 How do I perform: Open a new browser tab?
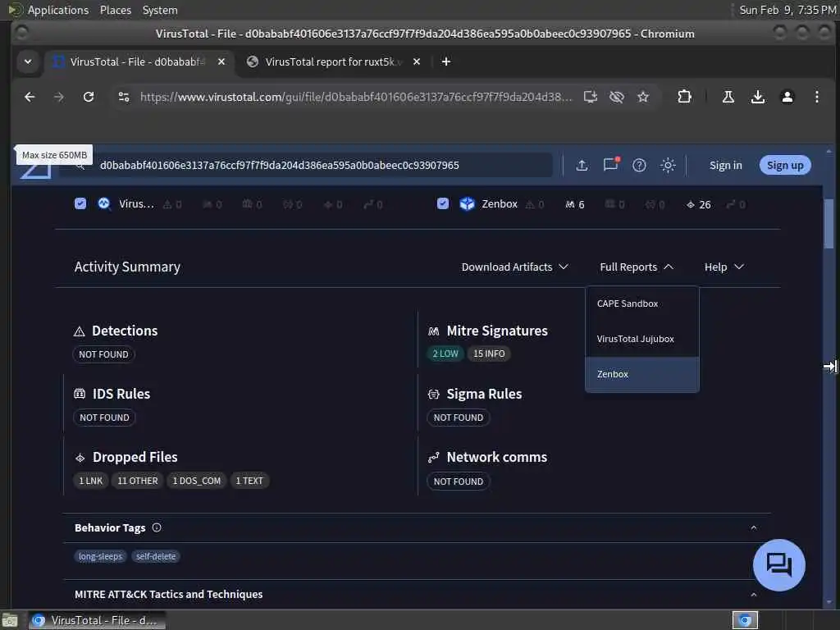(445, 62)
